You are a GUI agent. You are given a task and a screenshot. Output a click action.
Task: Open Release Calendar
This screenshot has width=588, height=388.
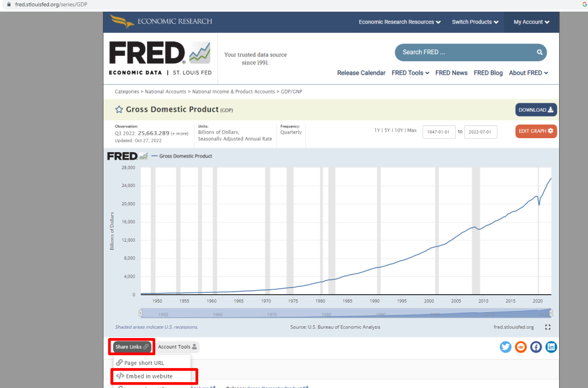pos(361,73)
